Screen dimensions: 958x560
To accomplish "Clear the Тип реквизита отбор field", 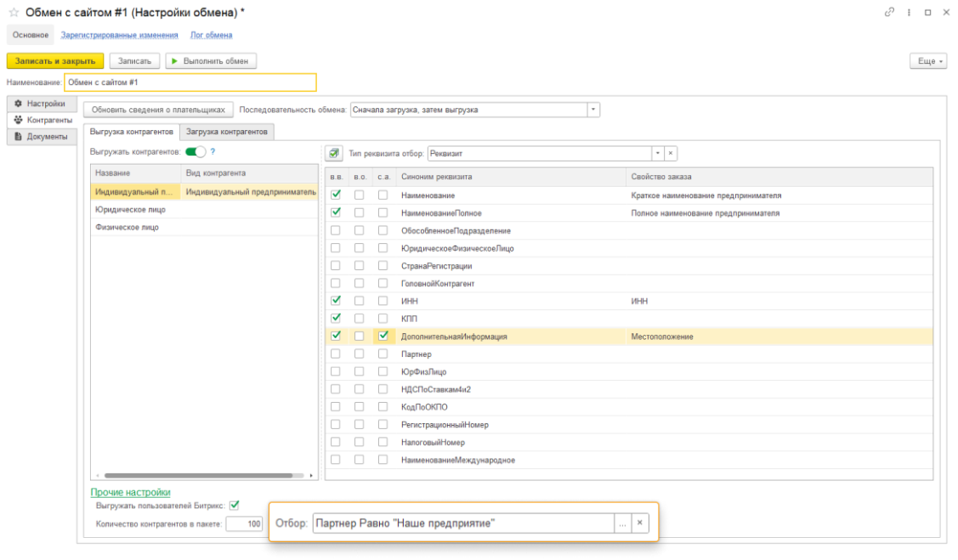I will tap(670, 153).
